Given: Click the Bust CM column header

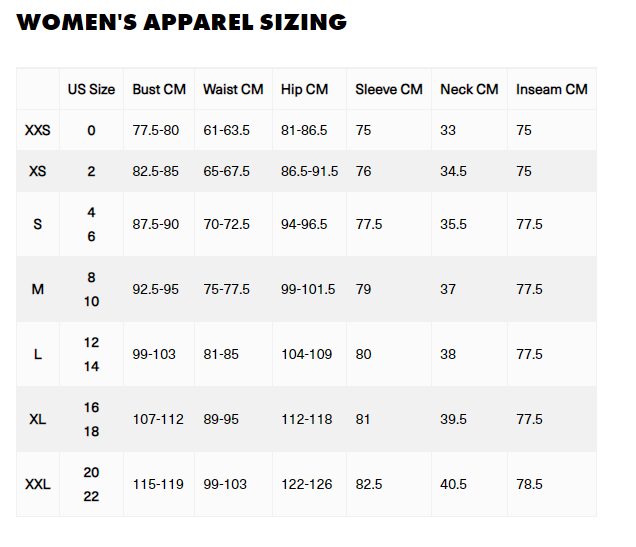Looking at the screenshot, I should 159,89.
